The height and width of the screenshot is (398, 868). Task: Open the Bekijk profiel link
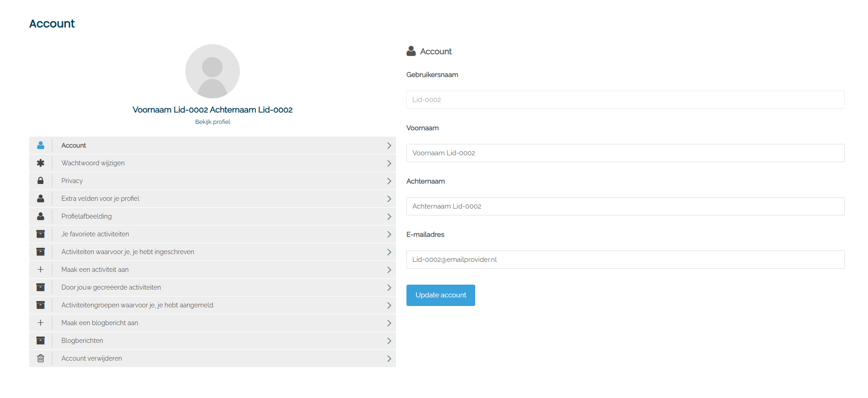(x=213, y=122)
